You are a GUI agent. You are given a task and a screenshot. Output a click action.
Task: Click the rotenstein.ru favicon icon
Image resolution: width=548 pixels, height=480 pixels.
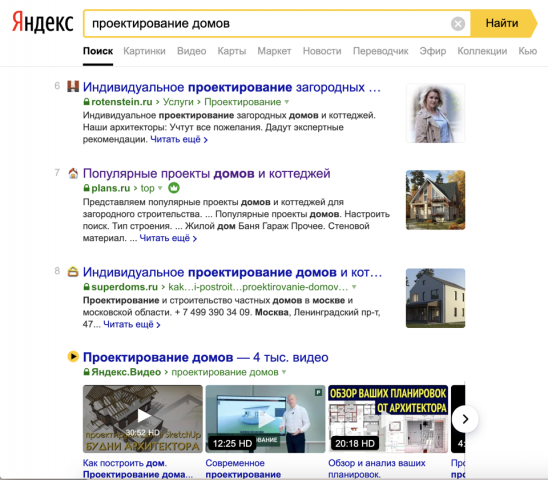coord(73,86)
